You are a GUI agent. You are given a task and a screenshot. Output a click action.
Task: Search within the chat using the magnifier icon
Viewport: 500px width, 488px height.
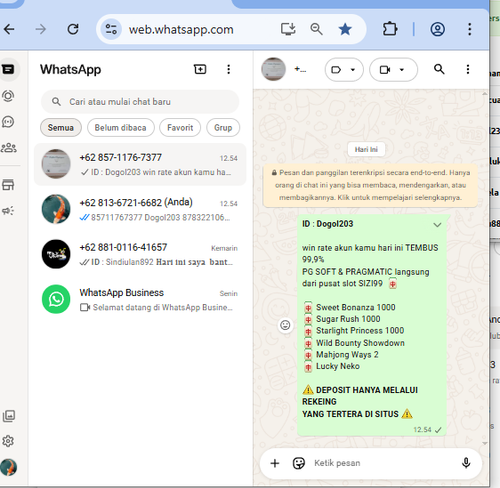[x=439, y=69]
